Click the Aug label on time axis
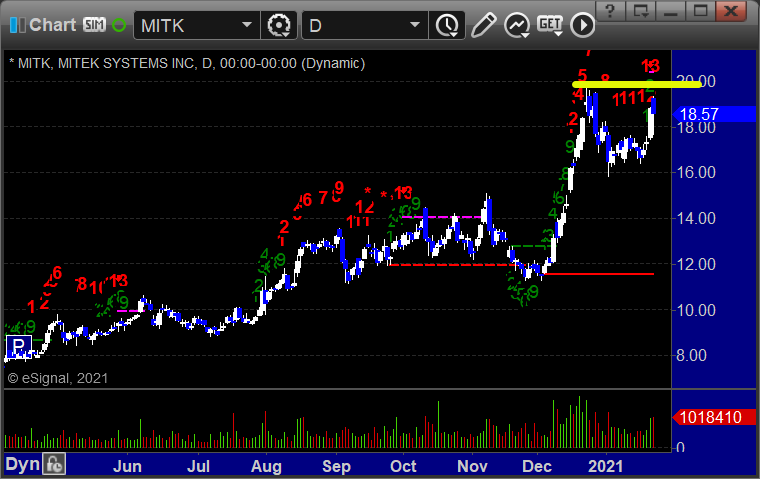 (266, 466)
